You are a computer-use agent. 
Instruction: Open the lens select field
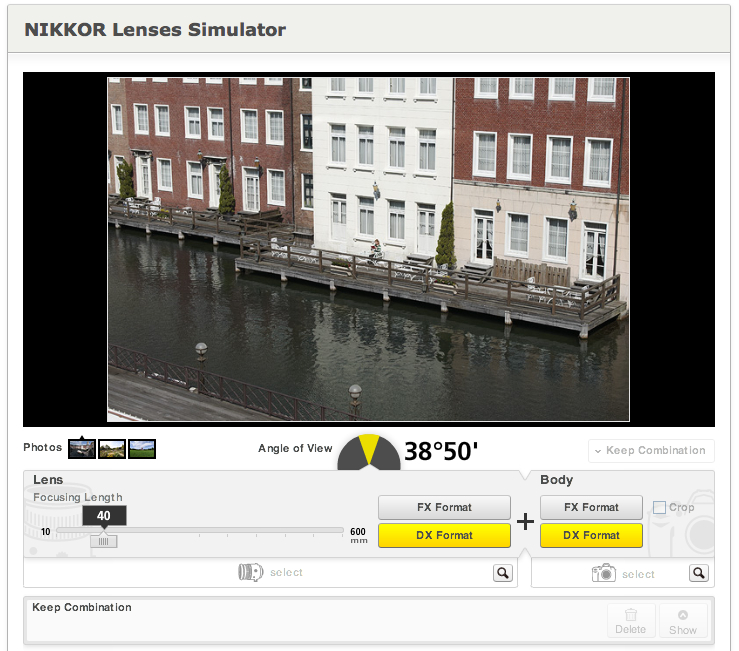tap(270, 573)
